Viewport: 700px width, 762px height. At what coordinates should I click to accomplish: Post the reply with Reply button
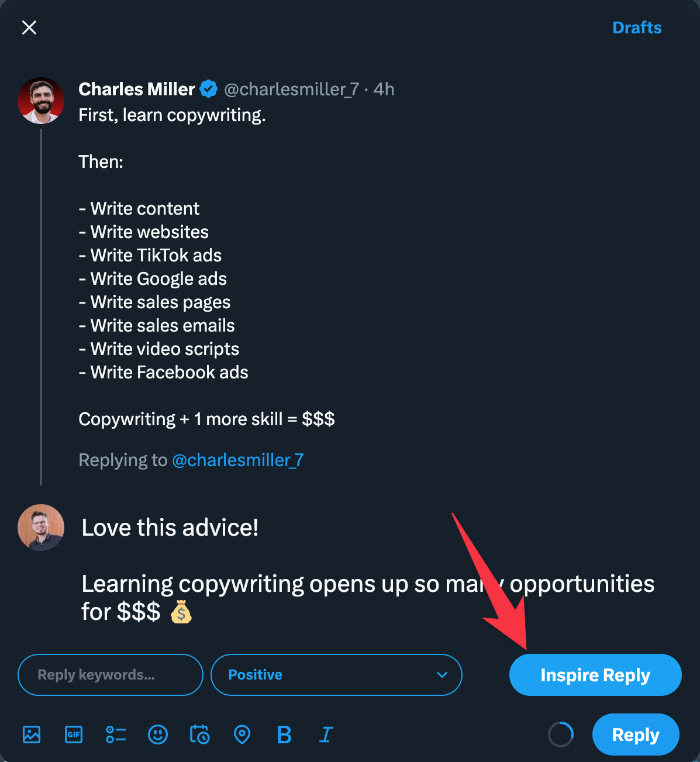coord(635,735)
